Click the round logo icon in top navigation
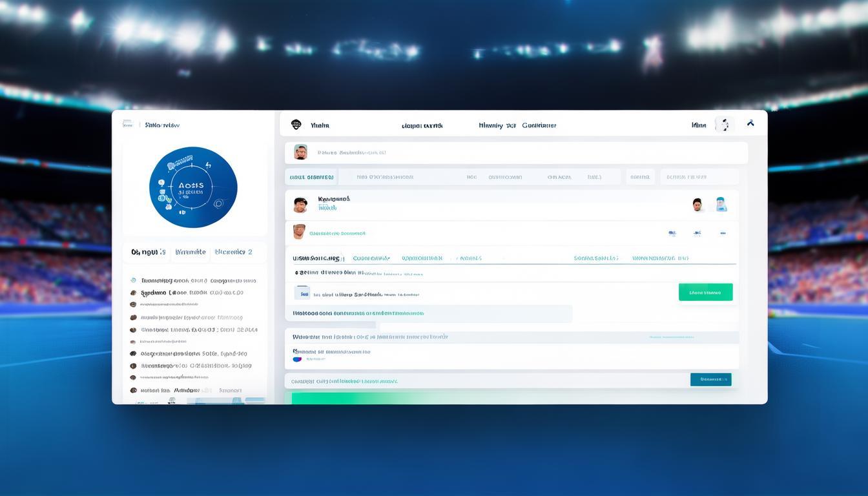The image size is (868, 496). click(x=296, y=125)
